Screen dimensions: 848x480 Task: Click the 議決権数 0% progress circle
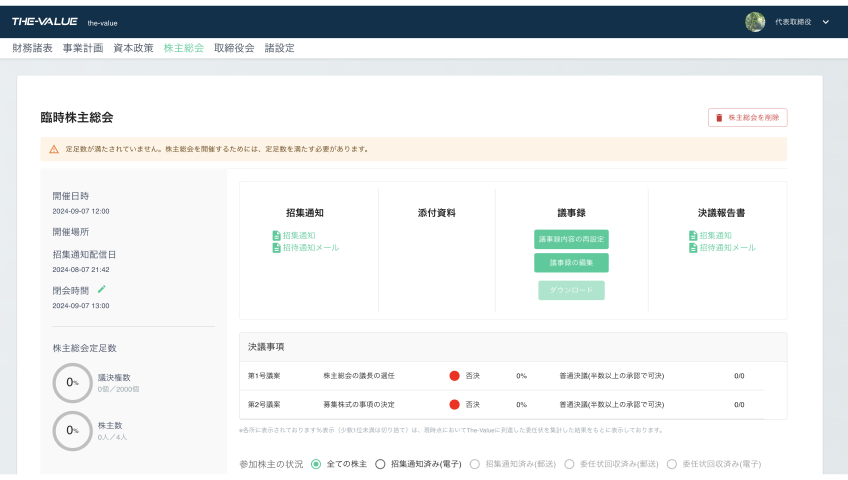(72, 383)
